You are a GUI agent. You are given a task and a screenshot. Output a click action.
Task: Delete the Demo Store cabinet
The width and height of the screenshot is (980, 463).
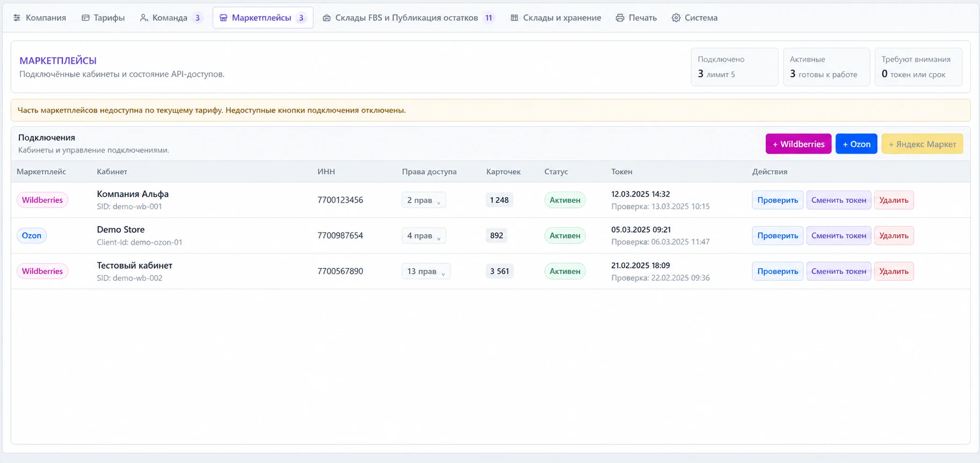tap(894, 235)
